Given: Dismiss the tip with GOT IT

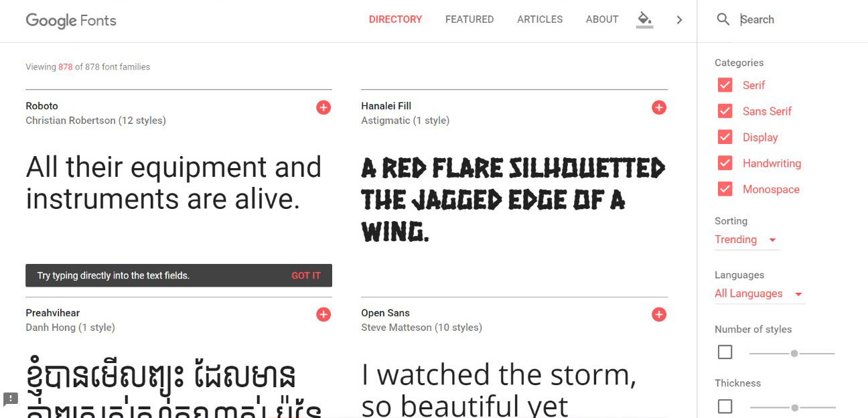Looking at the screenshot, I should click(306, 275).
